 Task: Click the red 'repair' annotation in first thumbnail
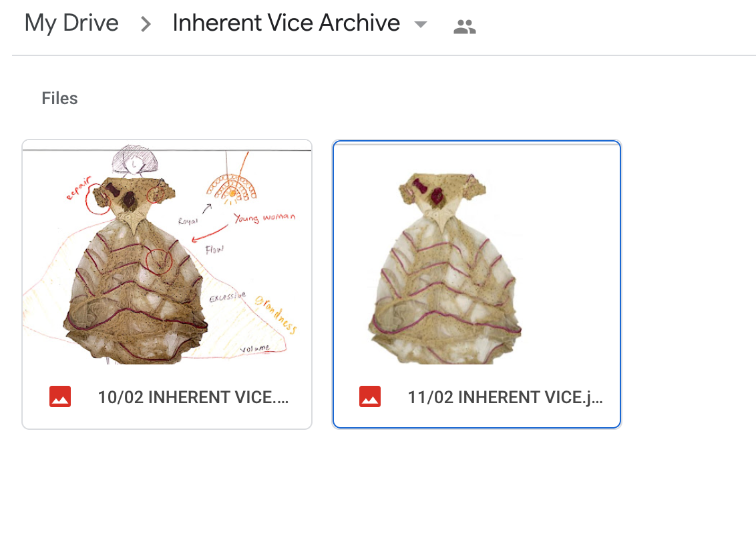click(79, 188)
